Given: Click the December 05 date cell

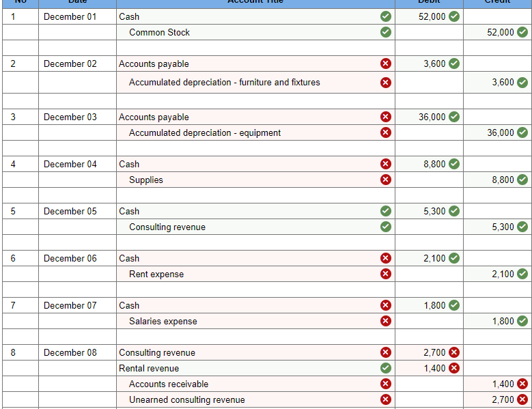Looking at the screenshot, I should tap(77, 211).
